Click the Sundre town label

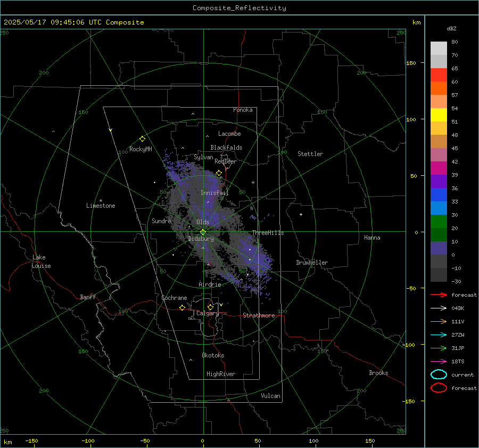[161, 221]
